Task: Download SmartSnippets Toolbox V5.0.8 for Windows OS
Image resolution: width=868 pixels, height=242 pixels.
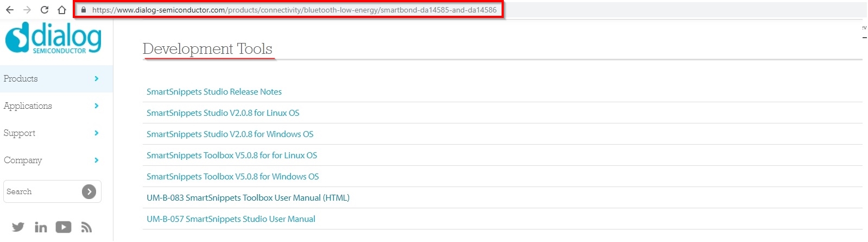Action: pyautogui.click(x=232, y=177)
